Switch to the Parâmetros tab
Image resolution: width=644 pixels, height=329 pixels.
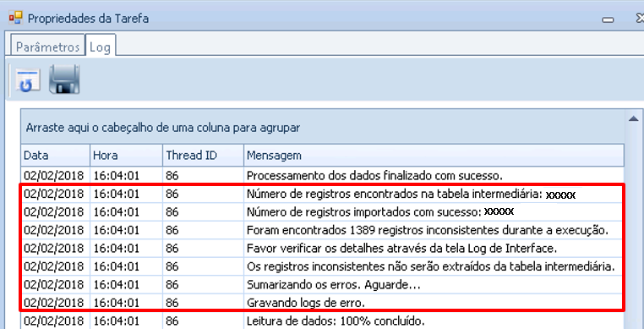[x=47, y=47]
